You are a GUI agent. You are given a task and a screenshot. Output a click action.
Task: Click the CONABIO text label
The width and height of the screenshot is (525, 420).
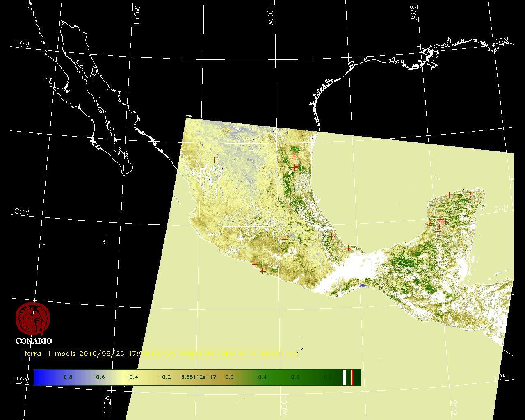tap(34, 341)
